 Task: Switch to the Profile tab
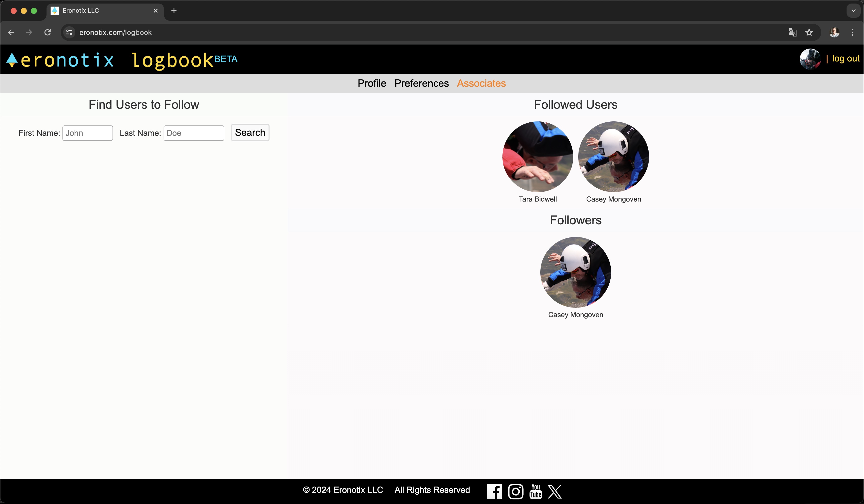pos(372,83)
